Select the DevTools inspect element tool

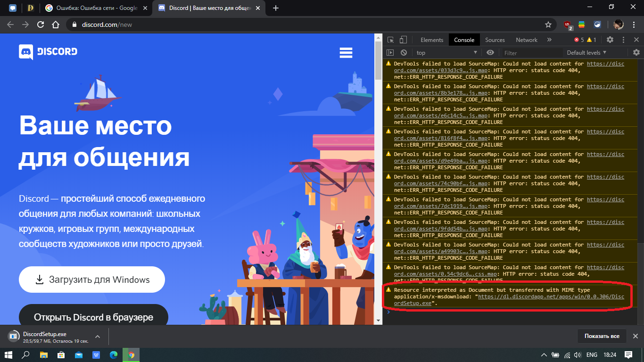(x=391, y=40)
